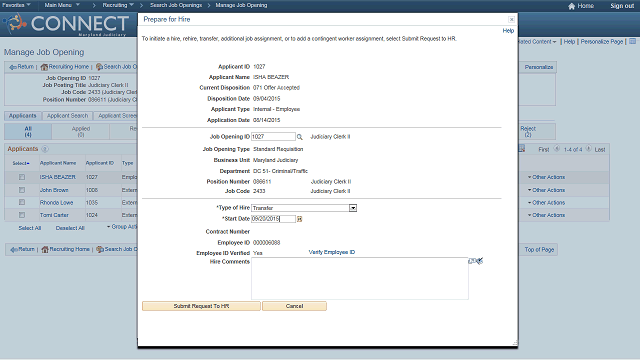640x360 pixels.
Task: Select the All (4) filter tab
Action: click(28, 131)
